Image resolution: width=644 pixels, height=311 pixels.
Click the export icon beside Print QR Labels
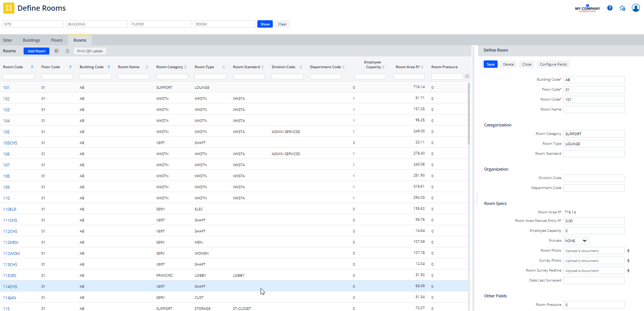(67, 51)
